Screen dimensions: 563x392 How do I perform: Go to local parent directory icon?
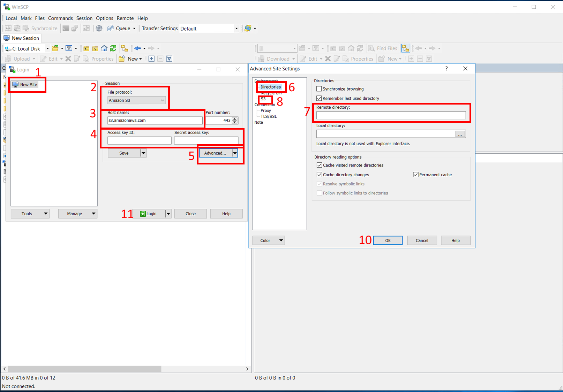click(x=86, y=48)
